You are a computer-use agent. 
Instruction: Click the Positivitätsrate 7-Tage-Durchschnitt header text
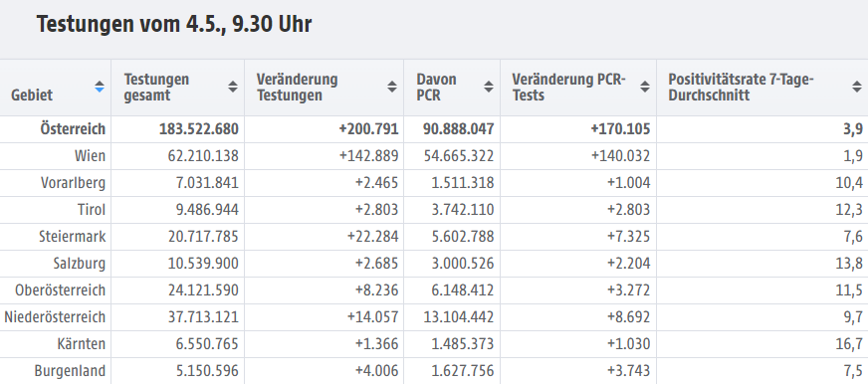(742, 87)
